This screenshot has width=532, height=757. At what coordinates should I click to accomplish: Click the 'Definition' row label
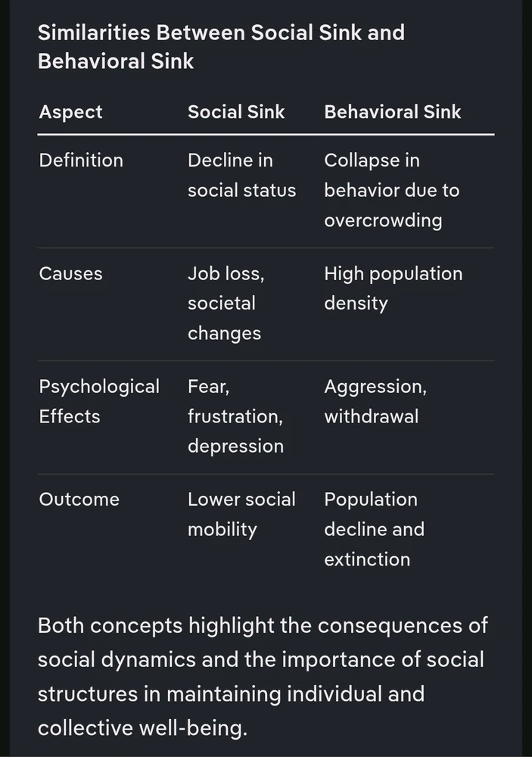point(81,160)
